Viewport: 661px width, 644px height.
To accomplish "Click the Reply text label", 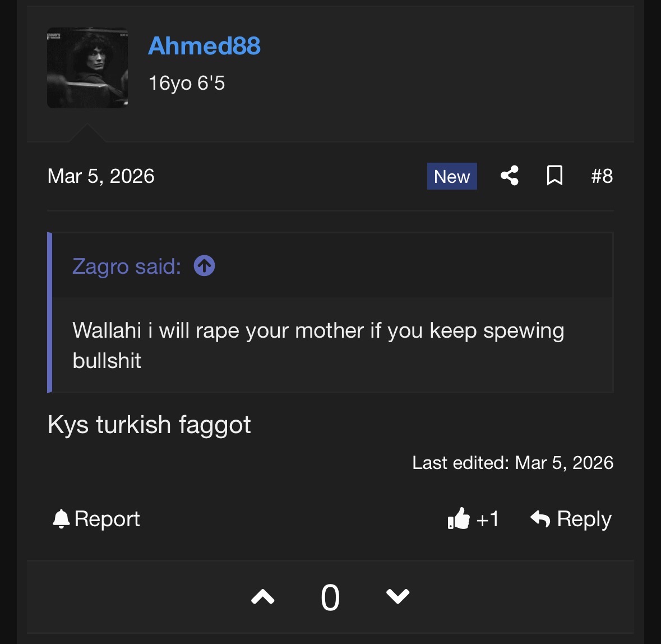I will (584, 519).
